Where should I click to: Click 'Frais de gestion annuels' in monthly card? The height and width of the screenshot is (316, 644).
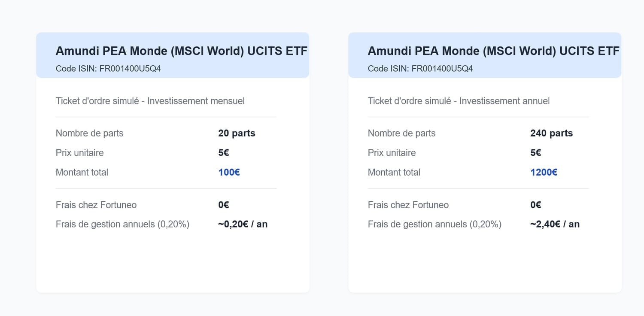tap(122, 224)
